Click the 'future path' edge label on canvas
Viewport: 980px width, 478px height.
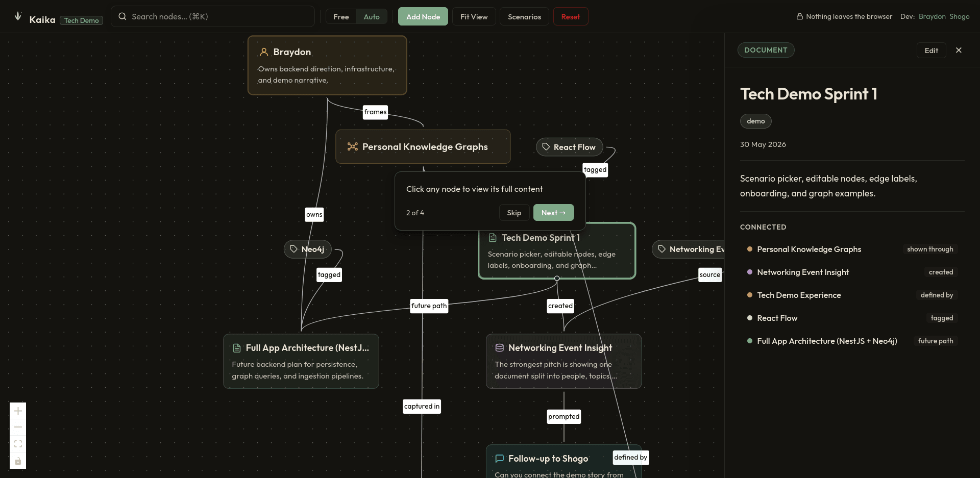[x=429, y=306]
